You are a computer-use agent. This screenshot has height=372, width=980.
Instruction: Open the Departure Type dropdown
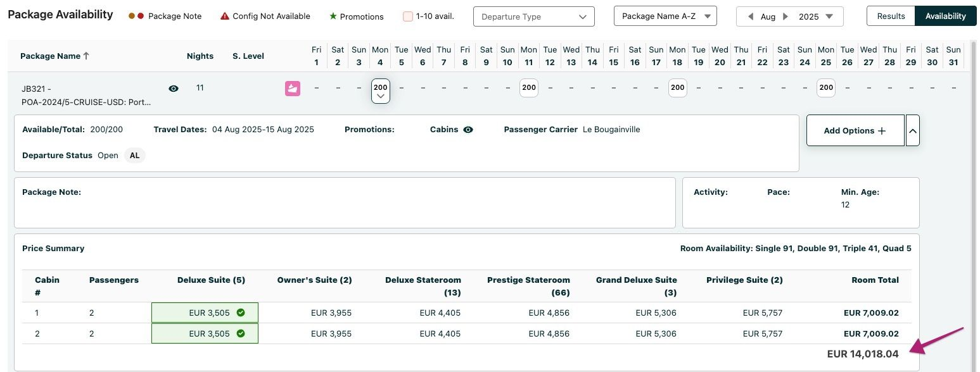click(533, 17)
